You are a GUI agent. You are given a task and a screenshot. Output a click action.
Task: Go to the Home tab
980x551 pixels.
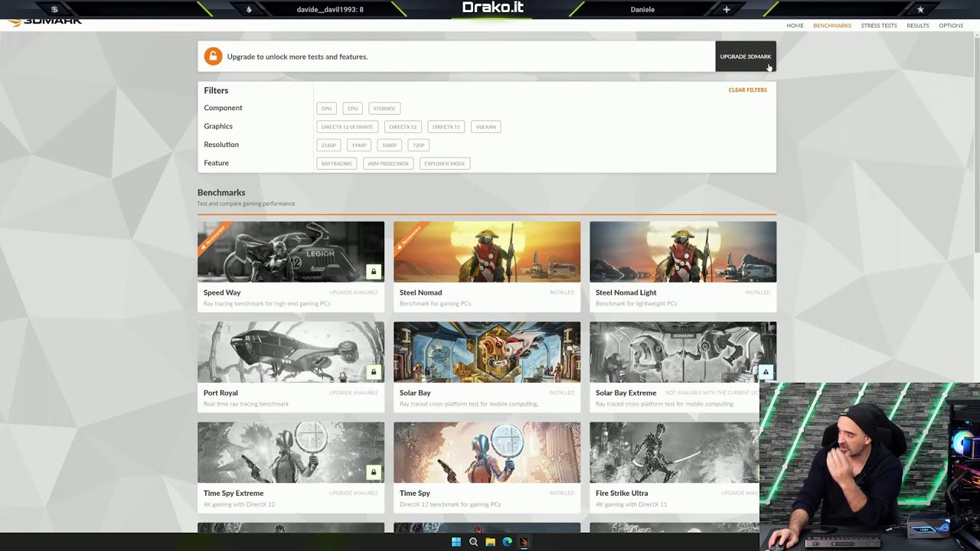point(795,26)
